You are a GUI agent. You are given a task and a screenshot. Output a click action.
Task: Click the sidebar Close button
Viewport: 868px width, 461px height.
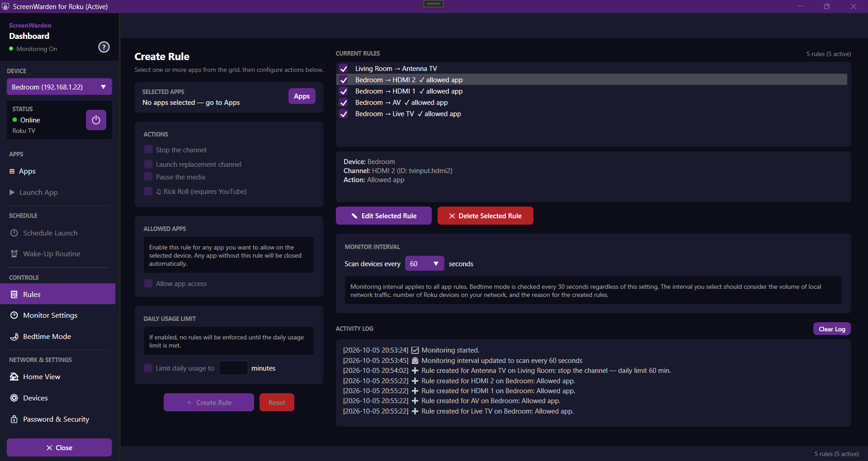[x=59, y=447]
